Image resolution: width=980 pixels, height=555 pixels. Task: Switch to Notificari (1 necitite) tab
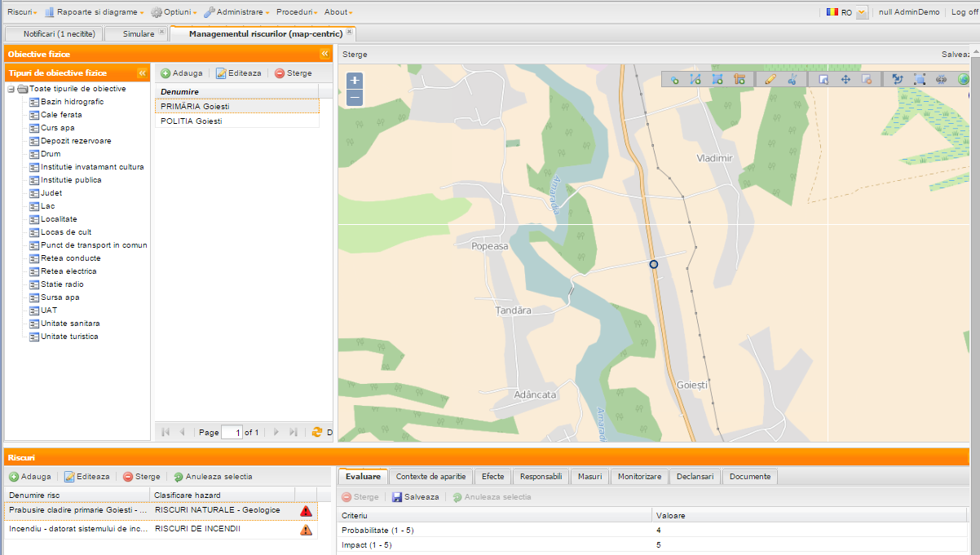[x=54, y=33]
